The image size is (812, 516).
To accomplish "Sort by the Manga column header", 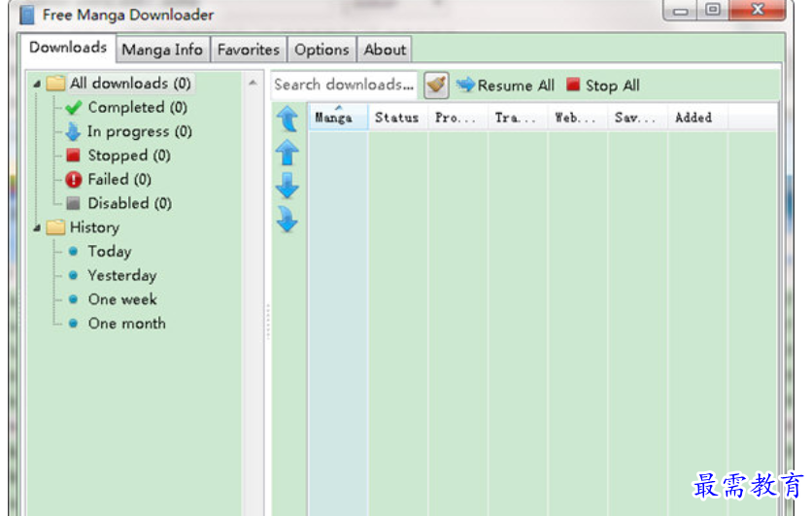I will [339, 117].
